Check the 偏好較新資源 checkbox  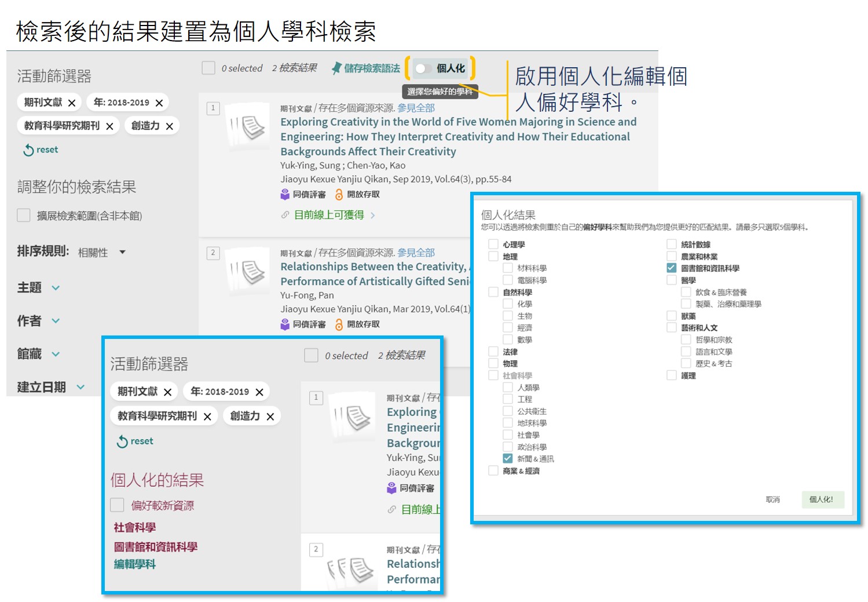(x=118, y=505)
